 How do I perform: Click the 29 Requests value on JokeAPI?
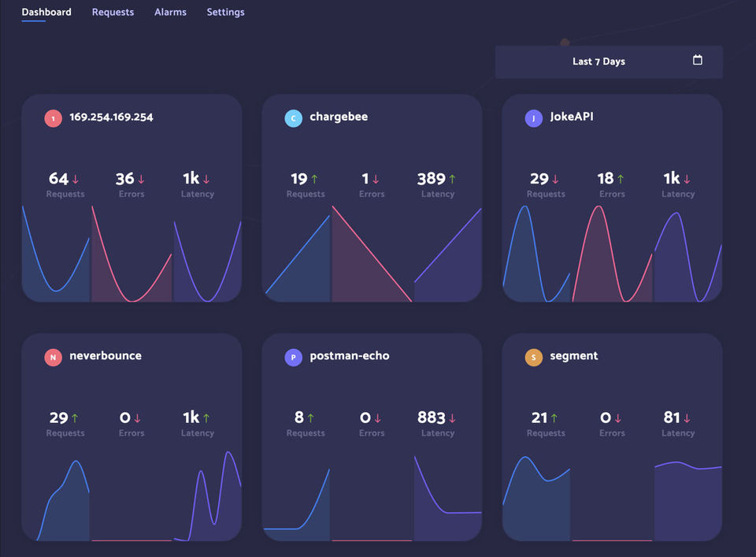coord(539,178)
